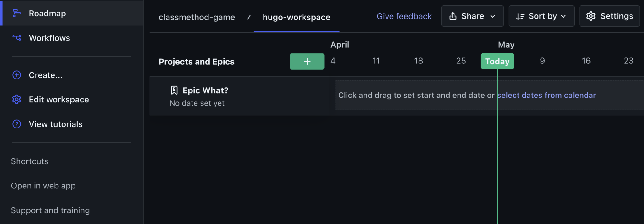The image size is (644, 224).
Task: Click the Share upload icon
Action: [x=453, y=16]
